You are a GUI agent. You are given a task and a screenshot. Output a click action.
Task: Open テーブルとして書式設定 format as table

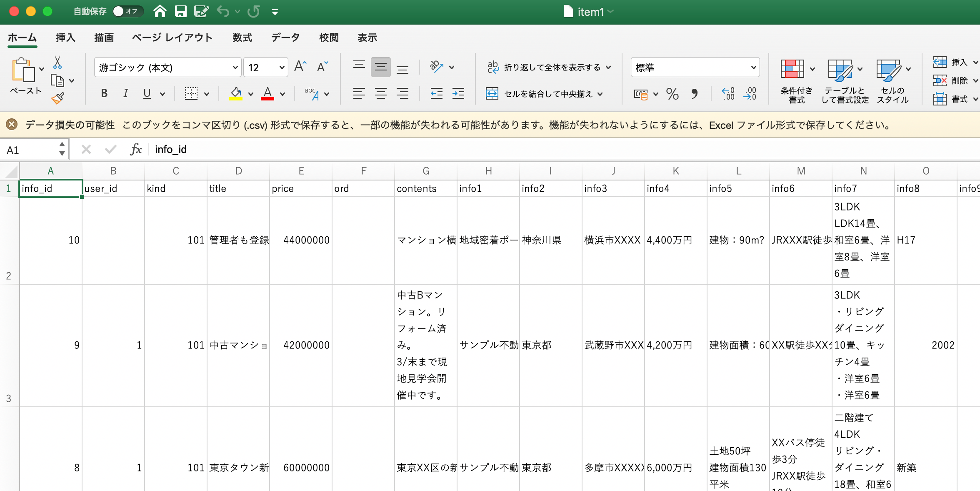tap(845, 81)
